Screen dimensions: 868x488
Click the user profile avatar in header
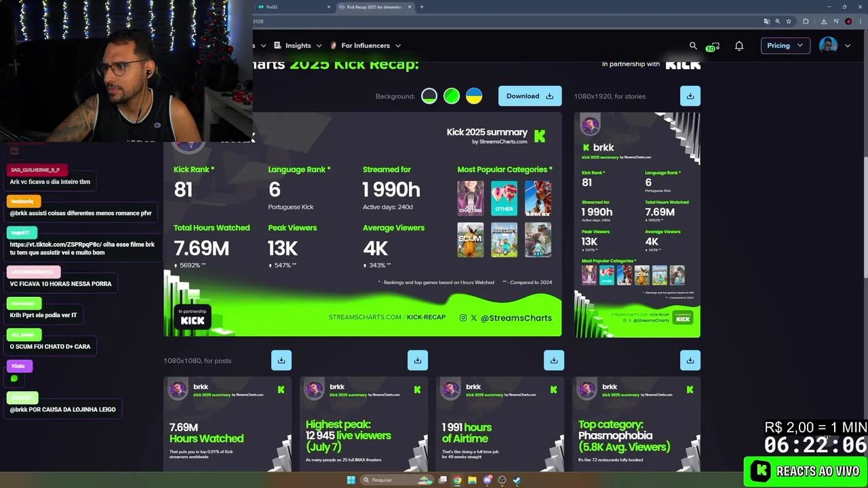828,45
